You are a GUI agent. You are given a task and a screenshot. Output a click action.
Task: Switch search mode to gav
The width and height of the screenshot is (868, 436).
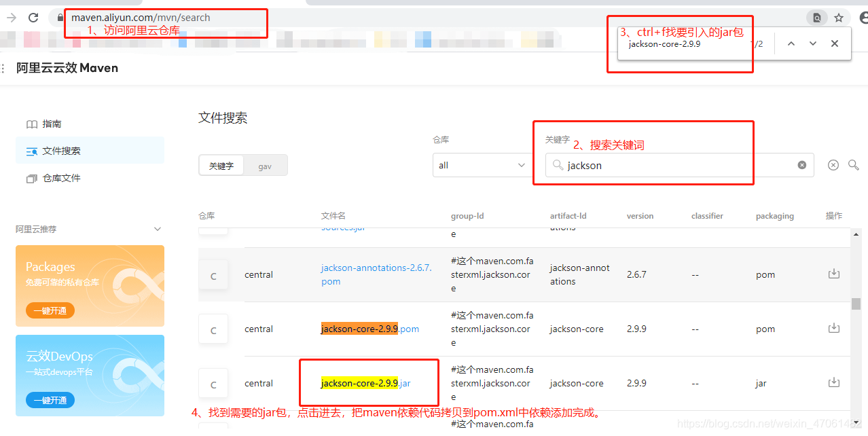point(265,164)
